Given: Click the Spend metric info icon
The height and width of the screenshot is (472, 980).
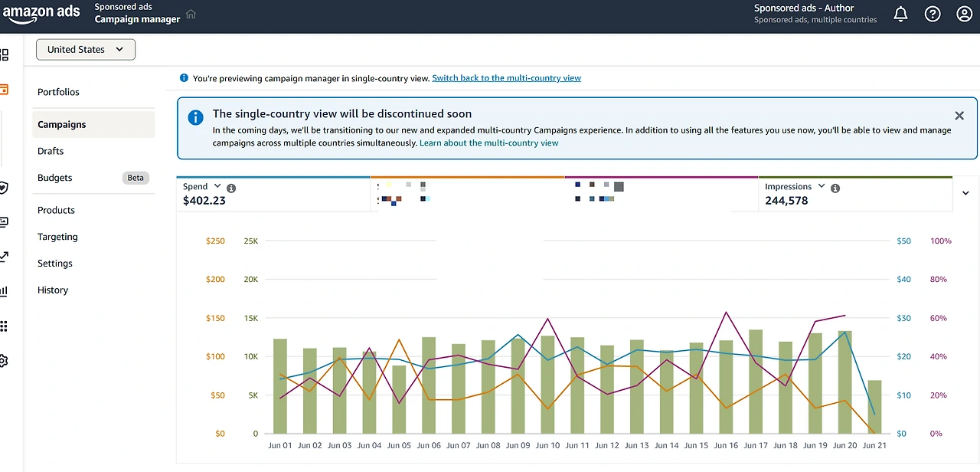Looking at the screenshot, I should [x=231, y=188].
